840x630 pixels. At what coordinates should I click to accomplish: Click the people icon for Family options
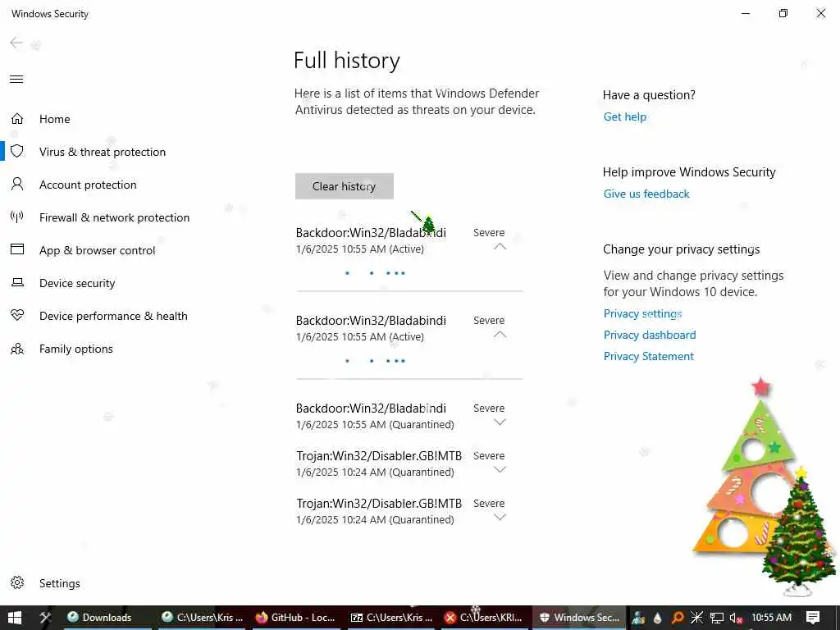(x=17, y=349)
